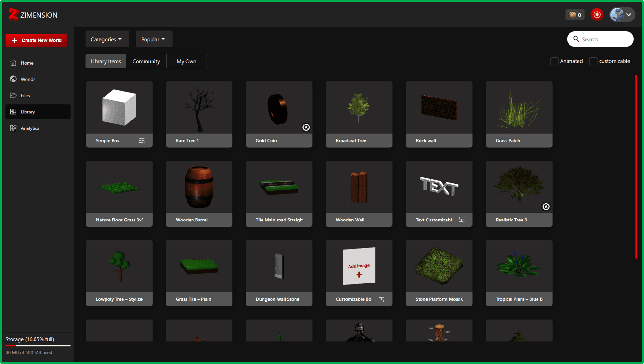This screenshot has width=644, height=364.
Task: Select the Nature Floor Grass 3x3 thumbnail
Action: pos(119,187)
